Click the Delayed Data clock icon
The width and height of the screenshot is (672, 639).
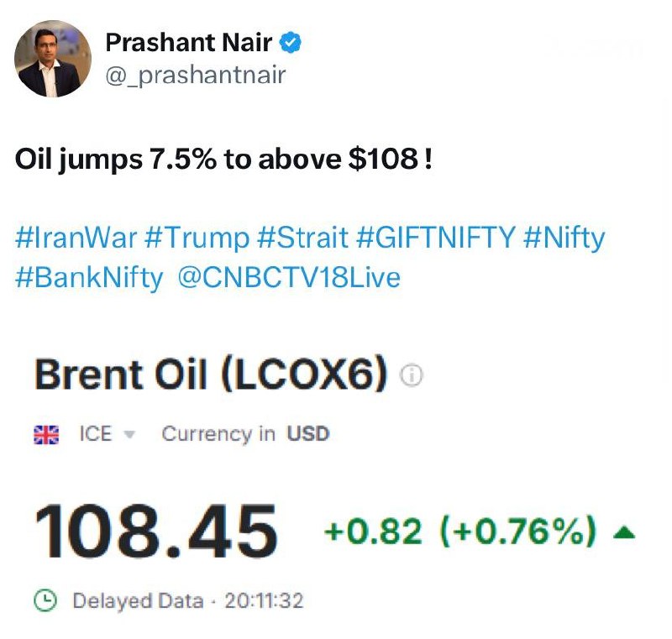(45, 600)
